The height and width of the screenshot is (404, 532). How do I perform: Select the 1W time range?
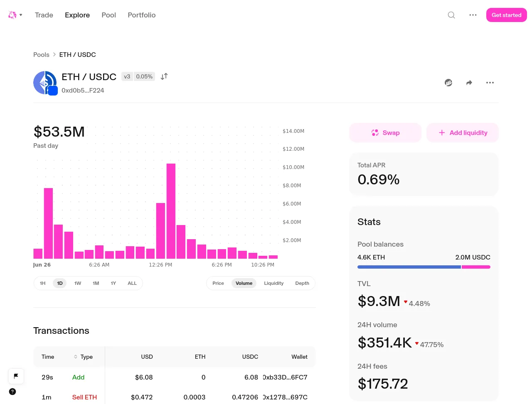[78, 283]
